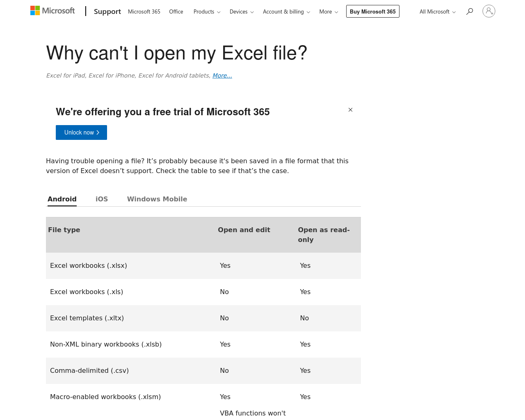Click the Microsoft logo
Screen dimensions: 525x420
[52, 11]
